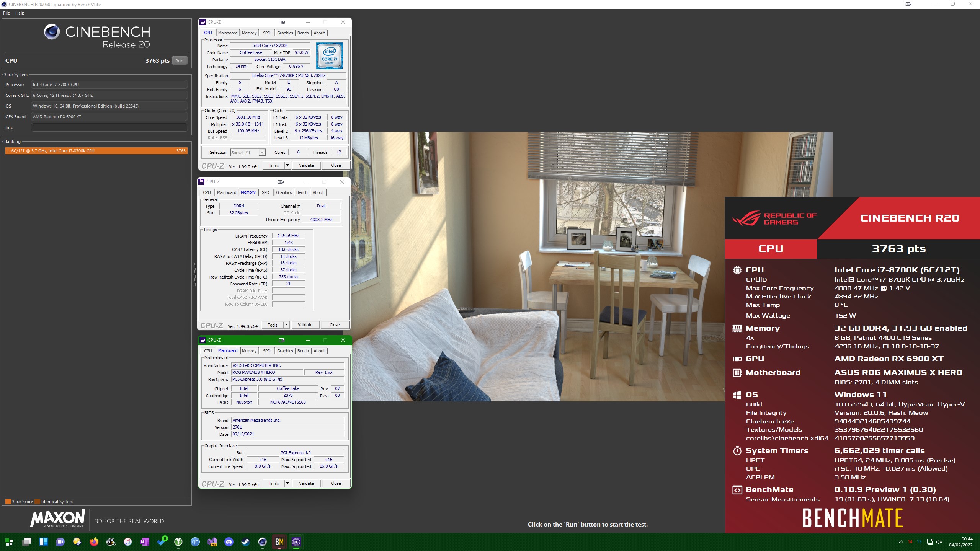Open Bench tab in the Mainboard CPU-Z window
980x551 pixels.
tap(303, 351)
